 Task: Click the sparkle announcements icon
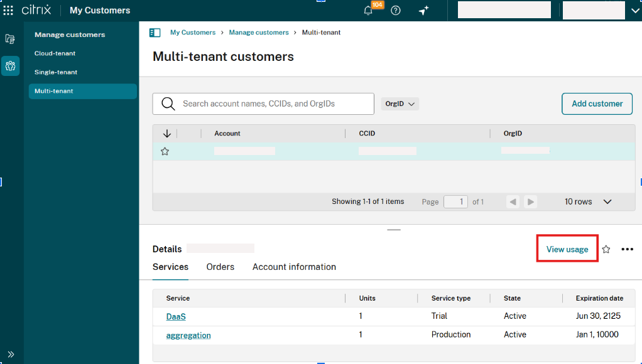(423, 11)
